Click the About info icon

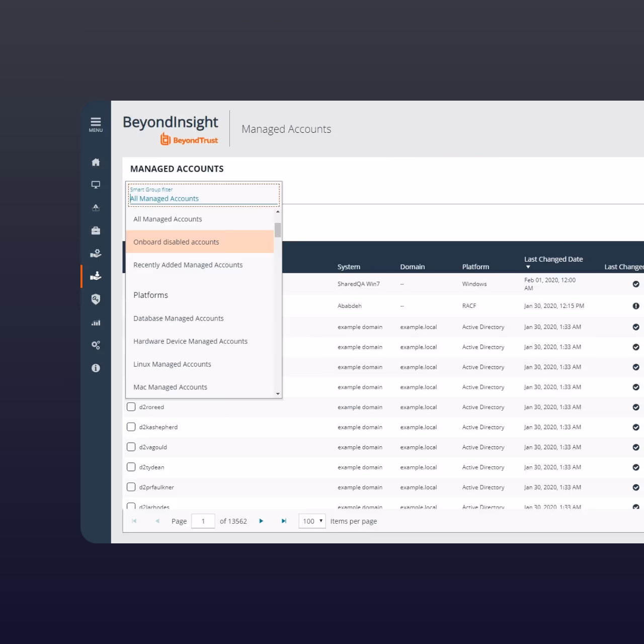[x=96, y=368]
